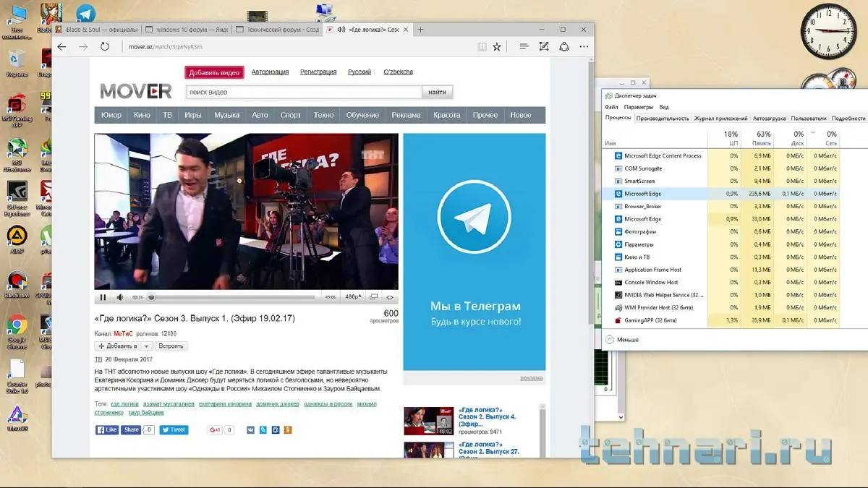The image size is (868, 488).
Task: Open Task Manager 'Автозагрузка' tab
Action: click(x=769, y=118)
